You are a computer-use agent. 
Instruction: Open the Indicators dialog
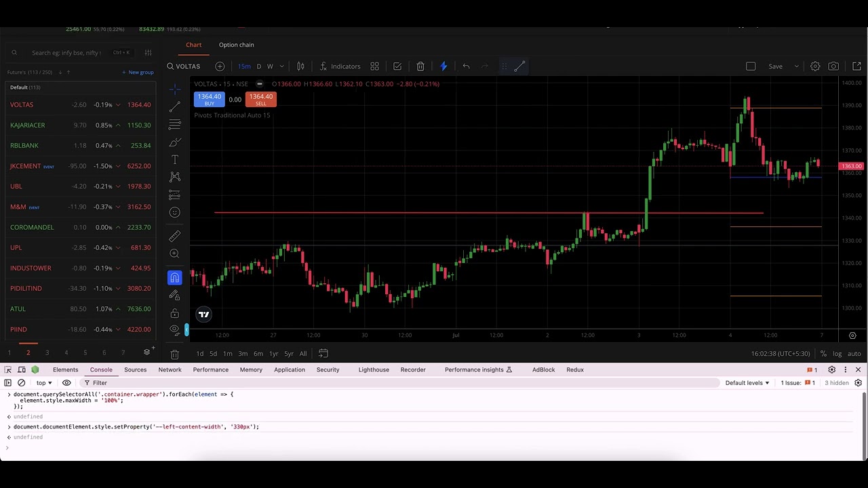pyautogui.click(x=340, y=66)
